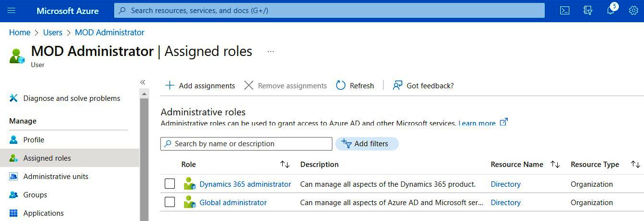The width and height of the screenshot is (644, 221).
Task: Click MOD Administrator breadcrumb
Action: click(x=110, y=32)
